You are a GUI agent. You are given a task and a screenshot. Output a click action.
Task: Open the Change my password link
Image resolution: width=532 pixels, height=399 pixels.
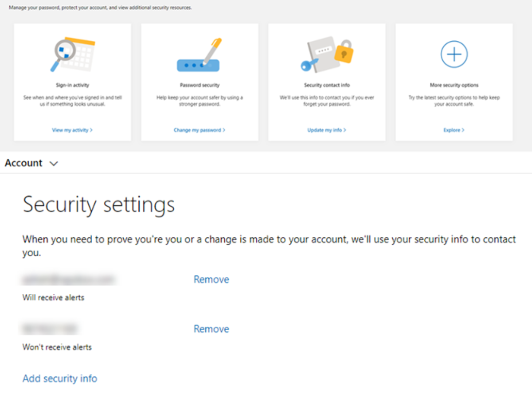point(199,130)
